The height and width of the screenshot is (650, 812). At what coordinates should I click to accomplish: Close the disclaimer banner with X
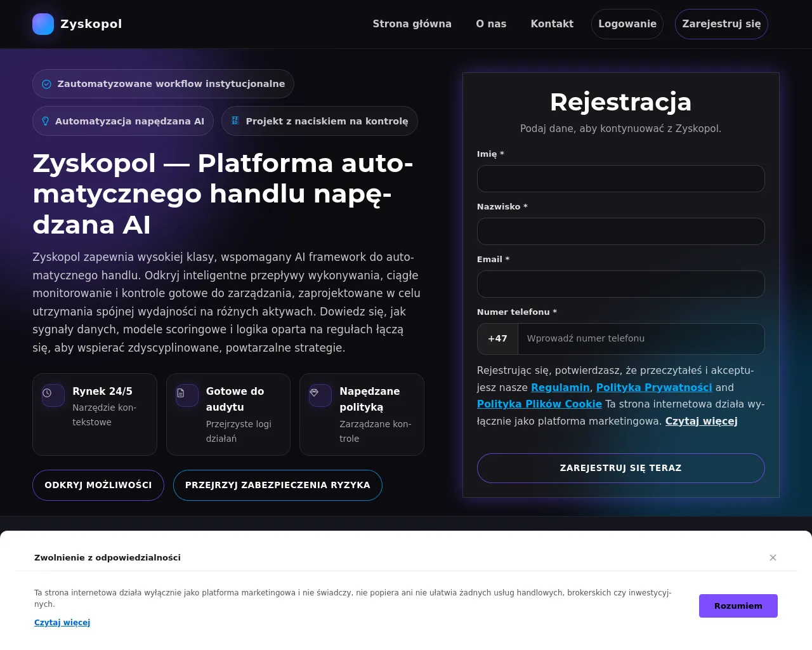coord(773,557)
